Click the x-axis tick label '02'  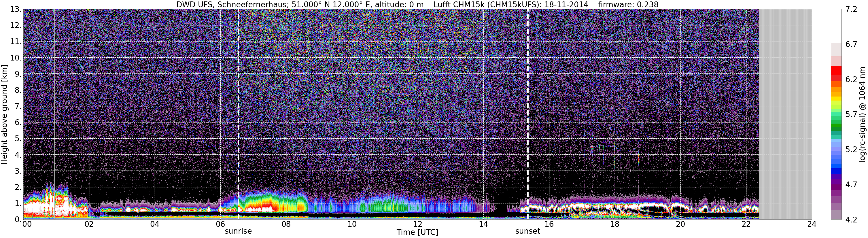click(x=89, y=224)
